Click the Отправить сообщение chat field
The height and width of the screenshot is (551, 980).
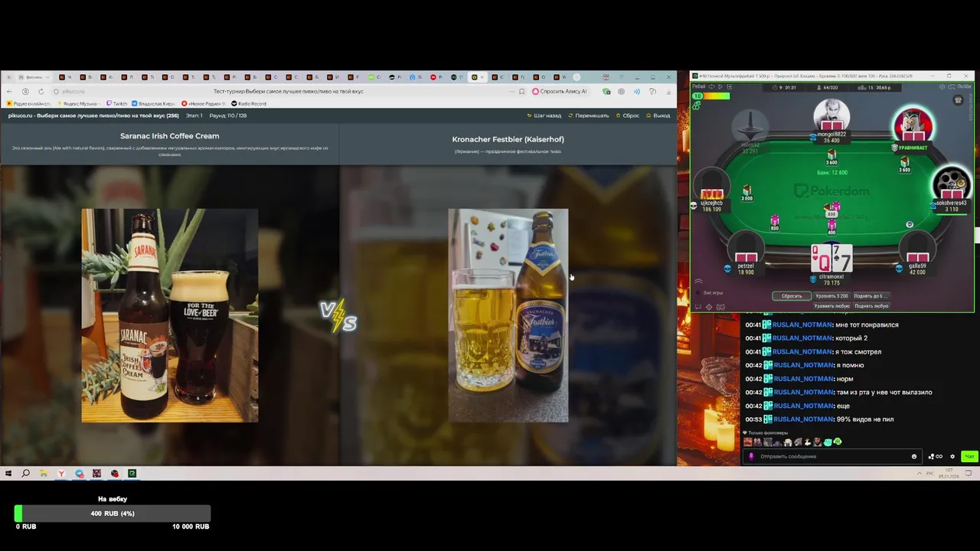831,457
